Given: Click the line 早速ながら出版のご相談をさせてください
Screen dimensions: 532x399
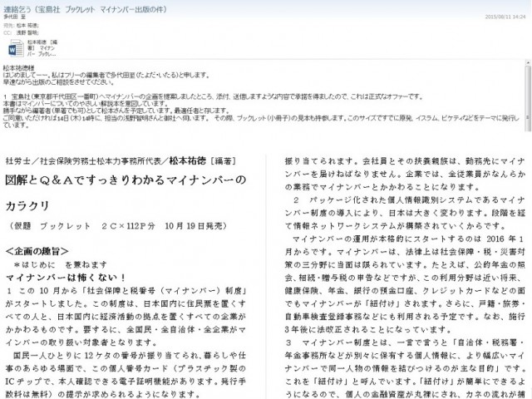Looking at the screenshot, I should [x=59, y=81].
